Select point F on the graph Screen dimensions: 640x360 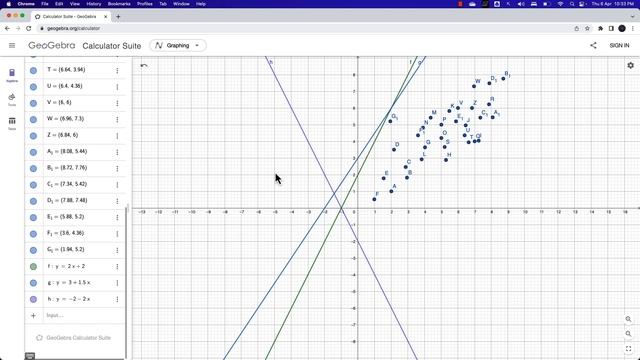pyautogui.click(x=374, y=199)
